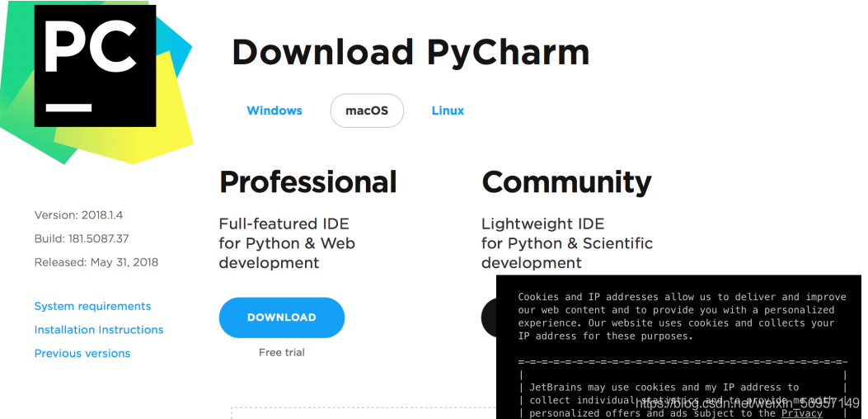The image size is (868, 419).
Task: Click the Lightweight IDE description
Action: click(567, 243)
